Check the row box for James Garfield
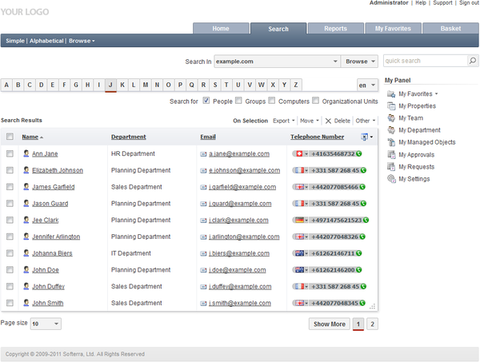 [x=10, y=187]
